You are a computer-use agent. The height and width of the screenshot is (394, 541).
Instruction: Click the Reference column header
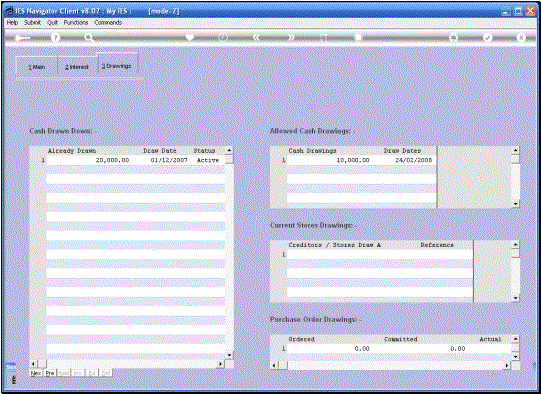437,245
